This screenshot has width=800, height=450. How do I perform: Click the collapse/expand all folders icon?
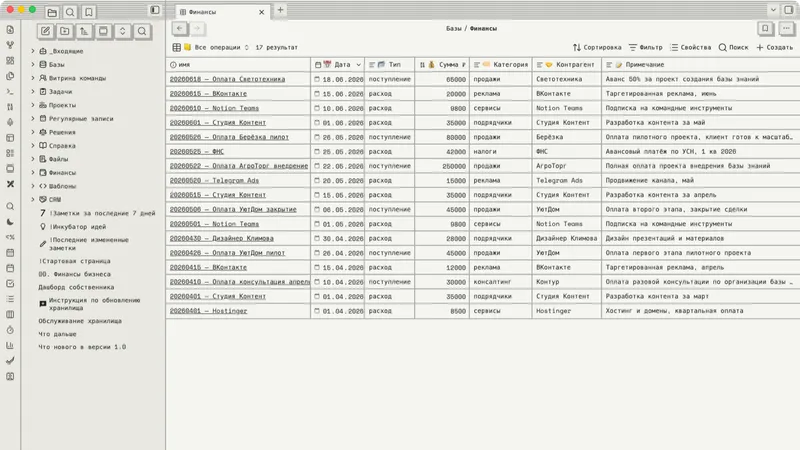coord(122,31)
